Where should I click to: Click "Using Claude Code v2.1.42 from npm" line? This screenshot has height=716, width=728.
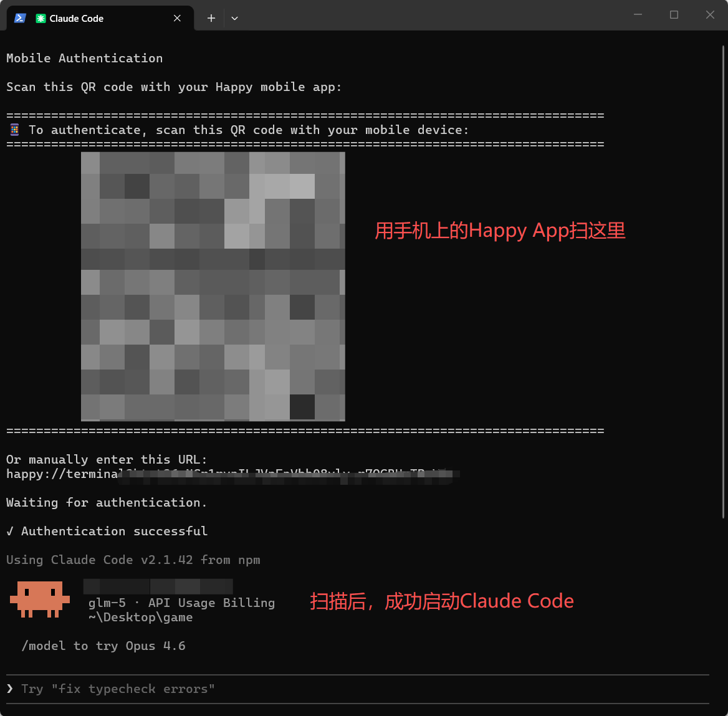tap(133, 560)
